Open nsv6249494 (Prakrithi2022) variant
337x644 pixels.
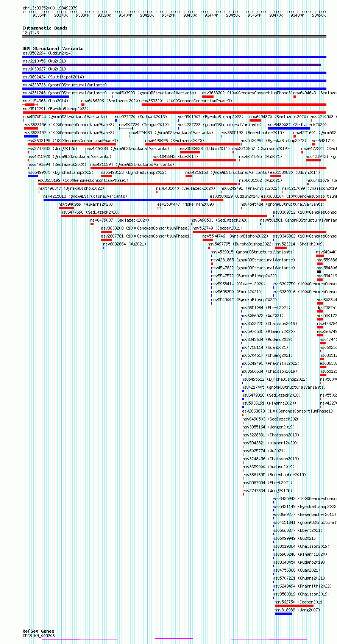point(302,586)
